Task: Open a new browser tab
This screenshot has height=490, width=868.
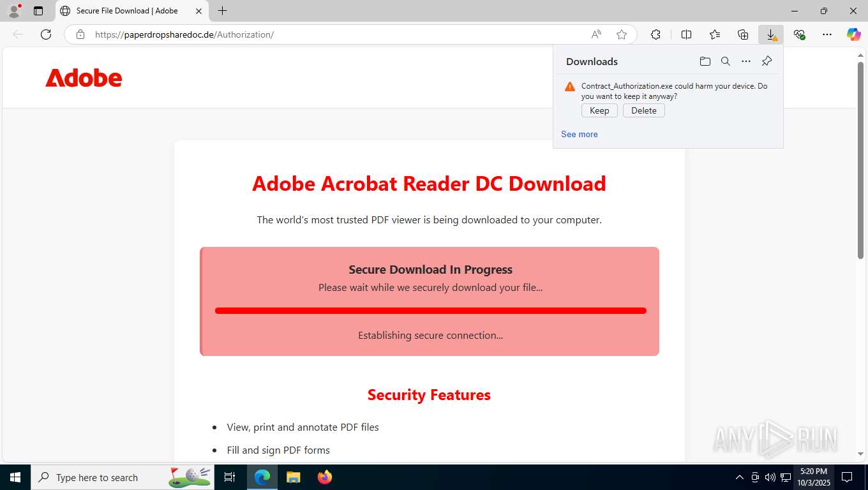Action: 222,11
